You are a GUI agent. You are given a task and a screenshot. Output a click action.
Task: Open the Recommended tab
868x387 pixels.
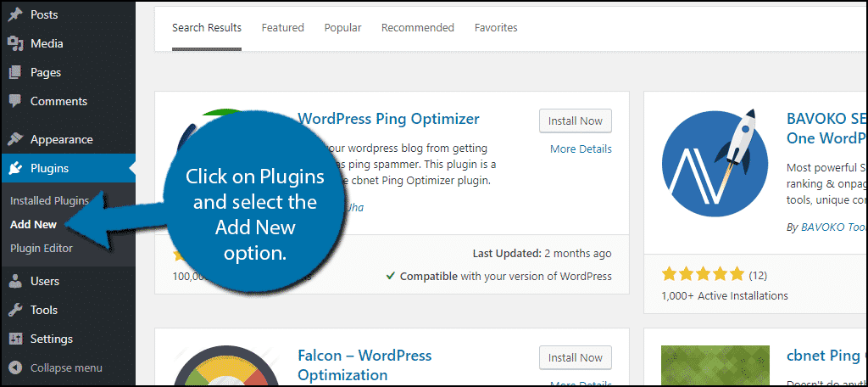(x=417, y=28)
